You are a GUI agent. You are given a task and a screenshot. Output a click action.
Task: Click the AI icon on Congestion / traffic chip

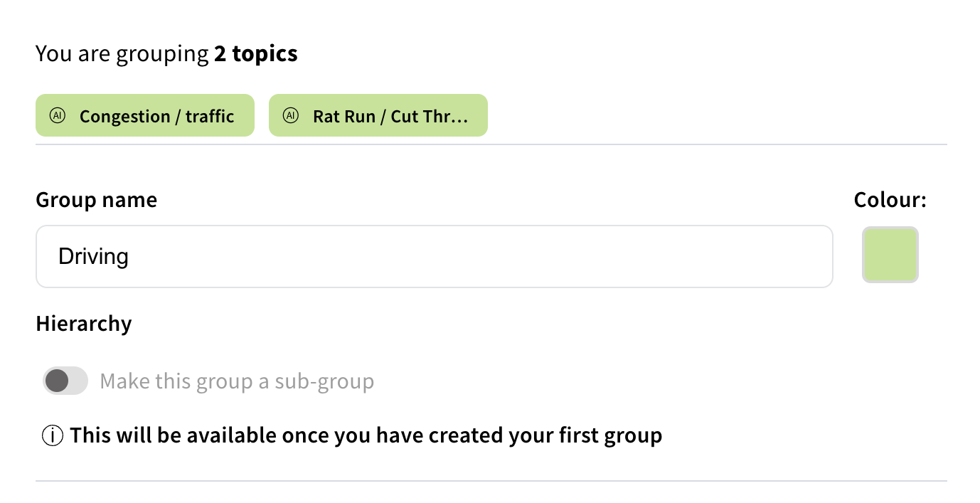click(x=57, y=115)
